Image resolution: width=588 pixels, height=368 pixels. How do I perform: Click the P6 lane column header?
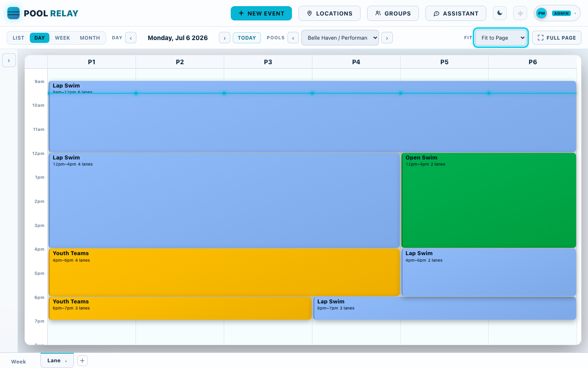tap(532, 62)
